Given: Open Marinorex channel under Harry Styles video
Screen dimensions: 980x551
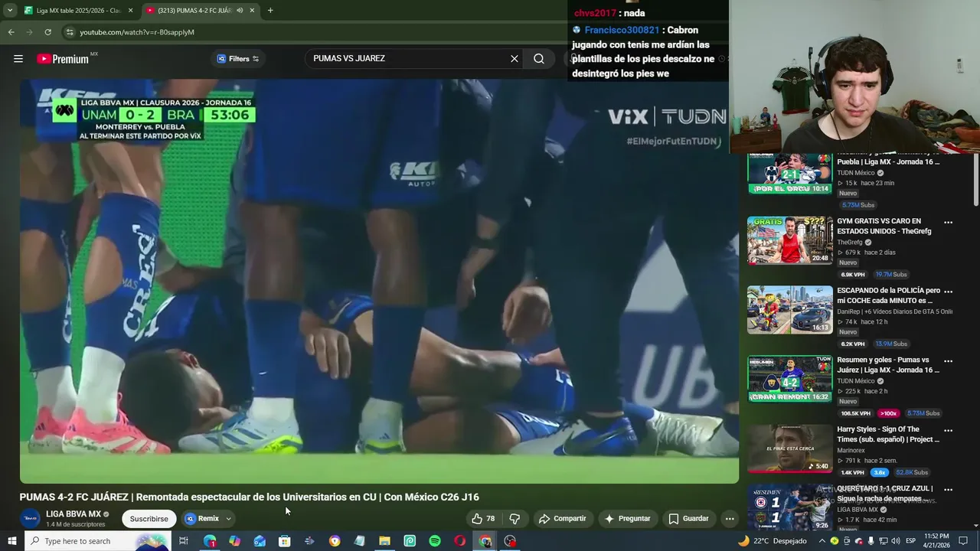Looking at the screenshot, I should pyautogui.click(x=851, y=451).
